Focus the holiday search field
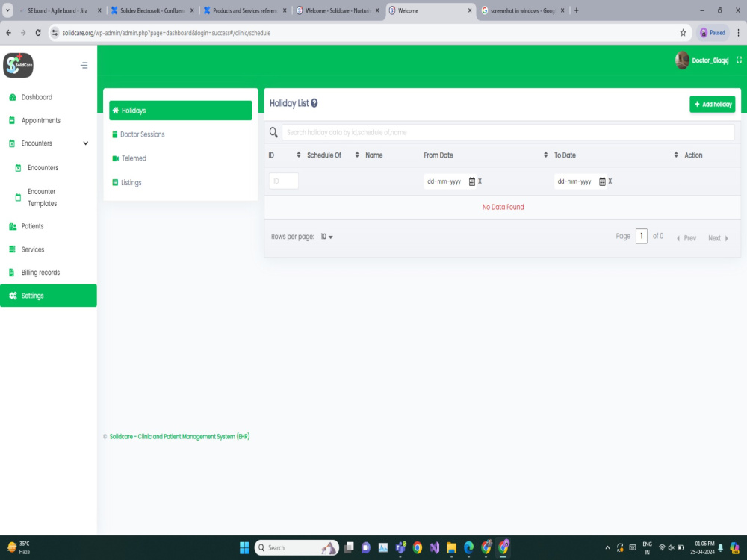 point(508,132)
